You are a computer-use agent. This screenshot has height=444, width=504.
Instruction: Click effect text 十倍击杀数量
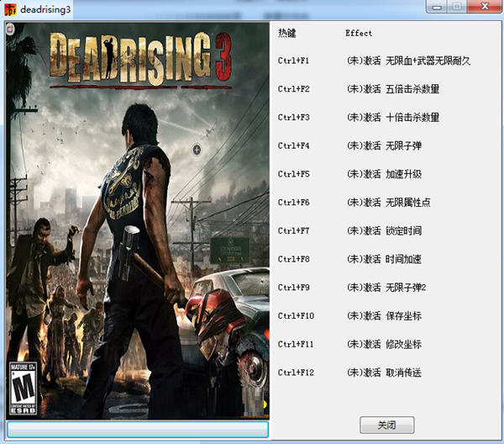pyautogui.click(x=412, y=117)
